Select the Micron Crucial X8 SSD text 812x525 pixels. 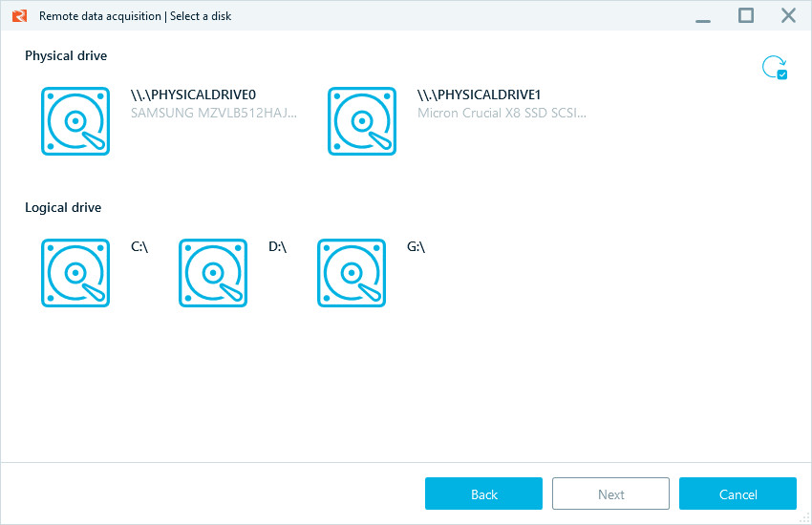(x=502, y=113)
